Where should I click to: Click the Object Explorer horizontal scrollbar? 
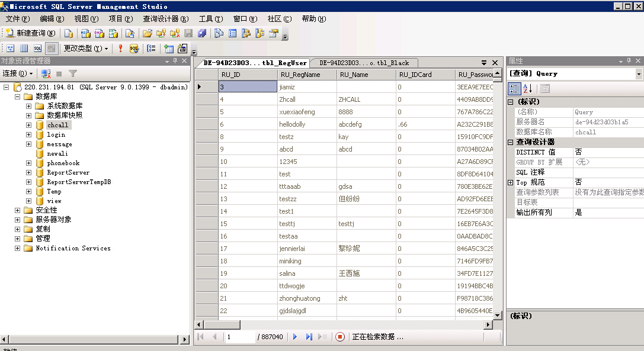pyautogui.click(x=94, y=340)
